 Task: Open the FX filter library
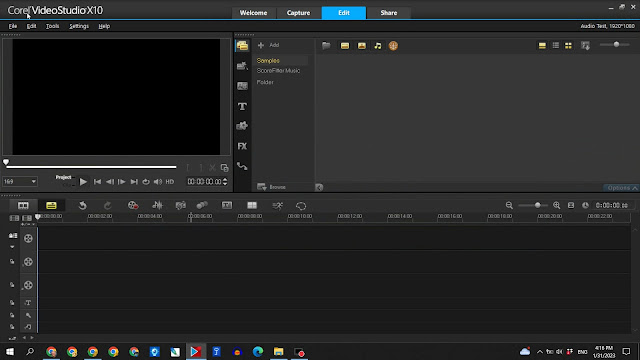242,146
